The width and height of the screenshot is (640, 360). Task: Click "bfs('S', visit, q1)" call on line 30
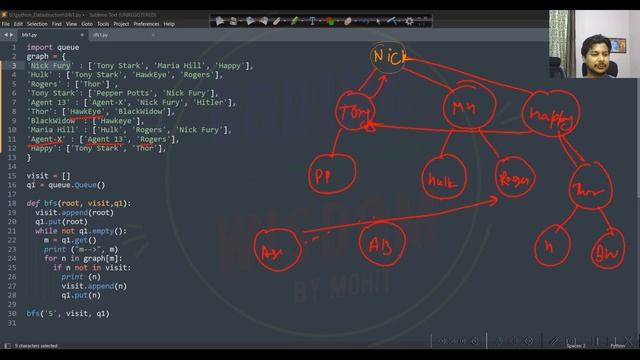tap(68, 313)
